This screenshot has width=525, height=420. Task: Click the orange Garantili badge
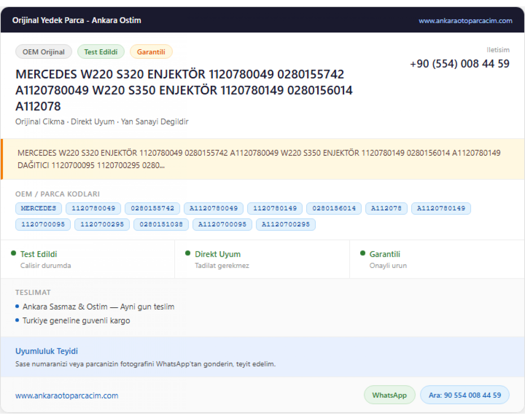(151, 52)
